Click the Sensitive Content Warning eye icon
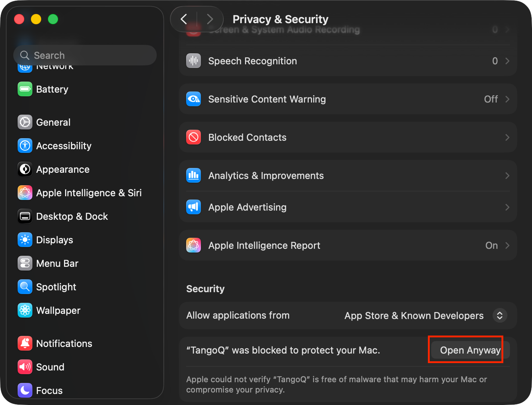The width and height of the screenshot is (532, 405). (194, 99)
